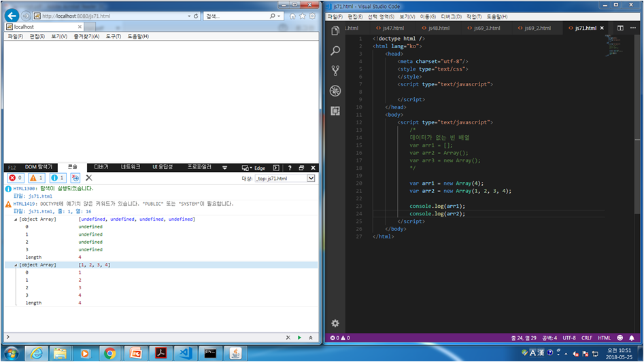Viewport: 644px width, 362px height.
Task: Toggle error messages filter in console
Action: tap(16, 177)
